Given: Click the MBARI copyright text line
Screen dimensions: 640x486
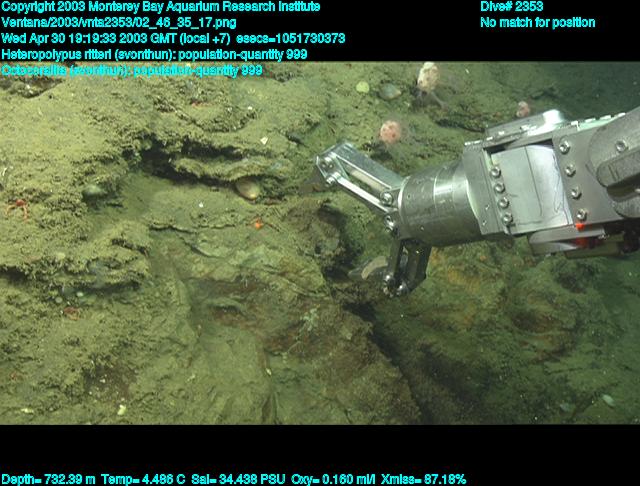Looking at the screenshot, I should (x=160, y=7).
